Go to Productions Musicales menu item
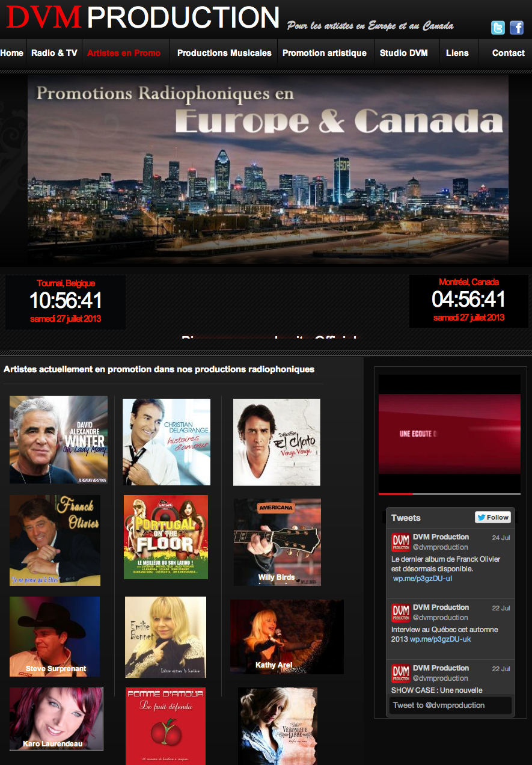 point(224,53)
